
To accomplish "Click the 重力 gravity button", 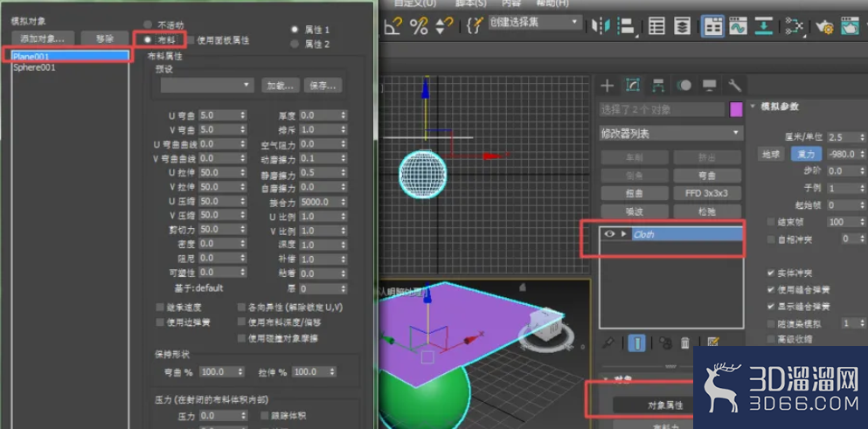I will [x=805, y=154].
